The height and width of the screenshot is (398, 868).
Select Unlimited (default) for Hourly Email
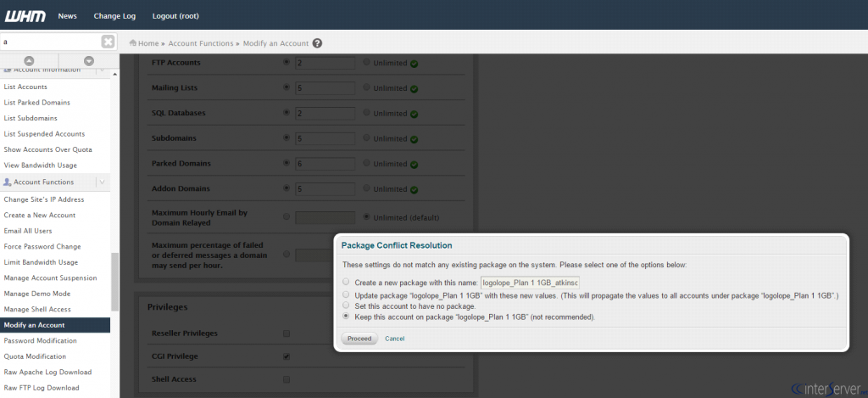[366, 216]
